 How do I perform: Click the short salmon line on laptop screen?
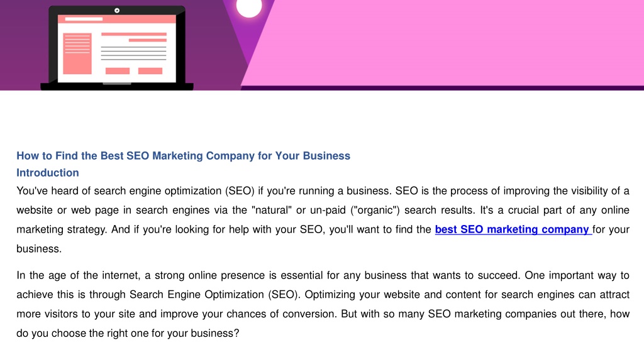pos(148,40)
